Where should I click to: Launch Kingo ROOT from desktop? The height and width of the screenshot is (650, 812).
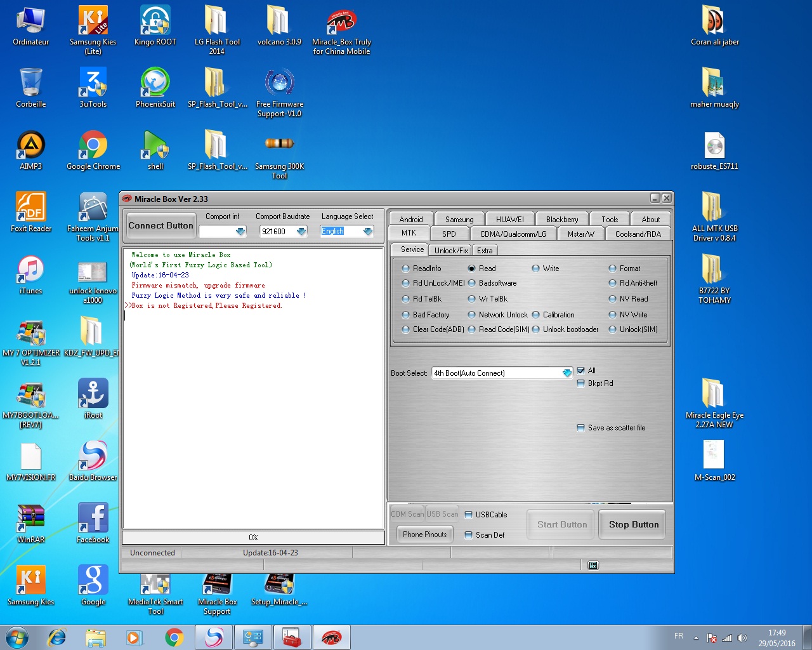[x=155, y=25]
